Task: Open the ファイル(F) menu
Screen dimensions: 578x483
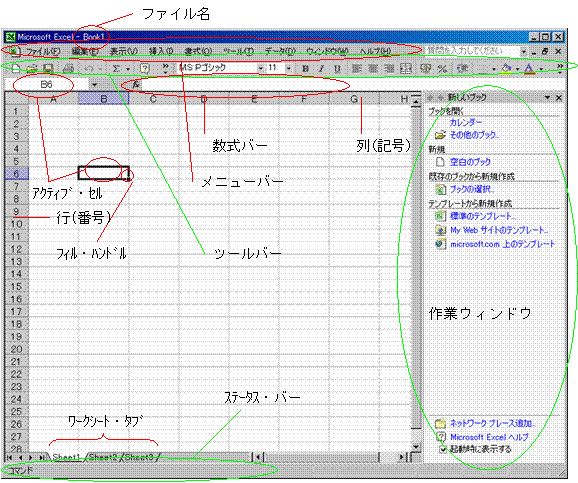Action: [x=43, y=51]
